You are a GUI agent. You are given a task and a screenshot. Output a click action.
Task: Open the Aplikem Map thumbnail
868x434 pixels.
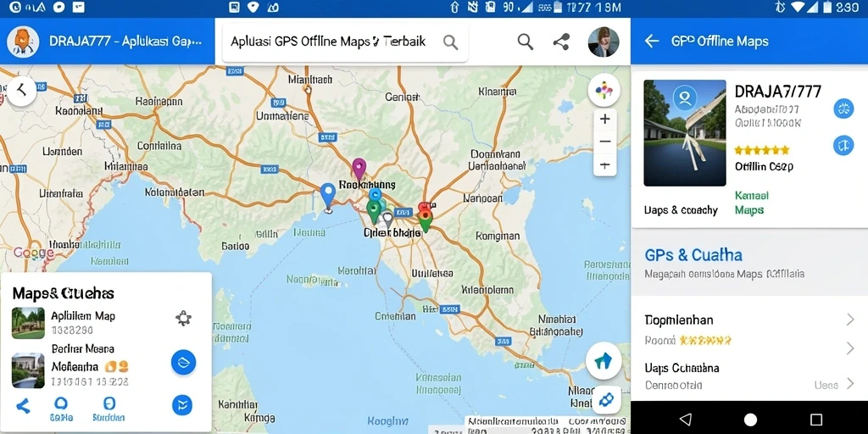[x=28, y=323]
